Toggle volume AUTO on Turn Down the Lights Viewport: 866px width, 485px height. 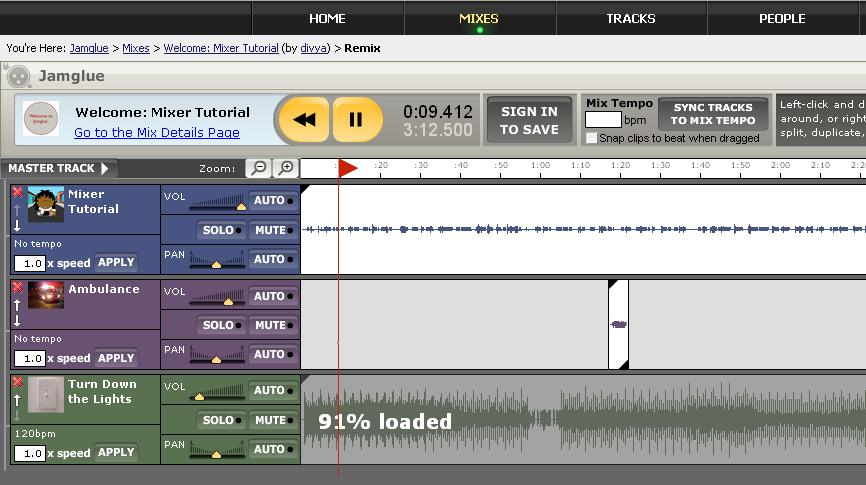[x=273, y=391]
